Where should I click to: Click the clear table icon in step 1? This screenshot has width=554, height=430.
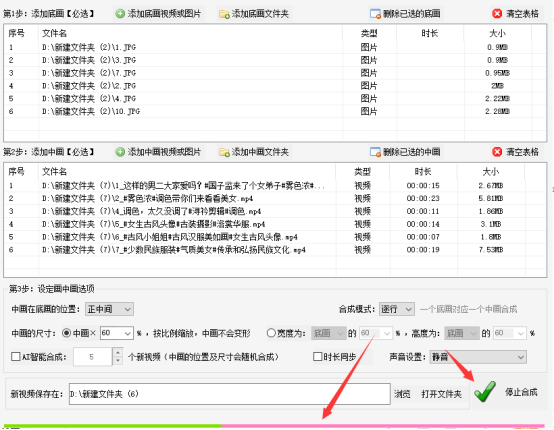click(497, 14)
